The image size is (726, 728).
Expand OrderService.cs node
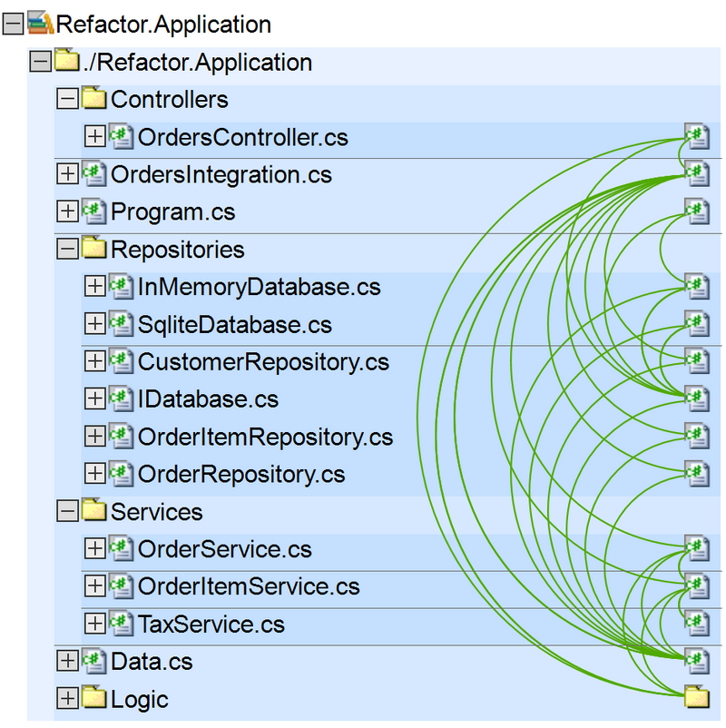pyautogui.click(x=94, y=549)
